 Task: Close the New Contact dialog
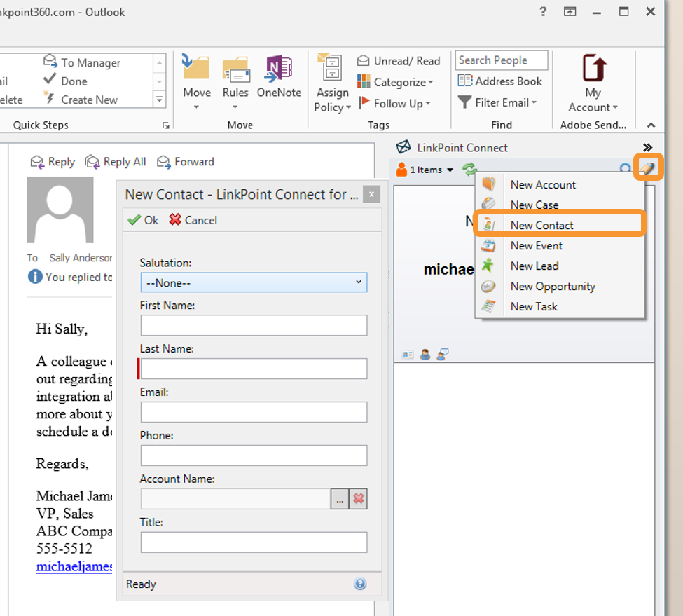tap(371, 194)
